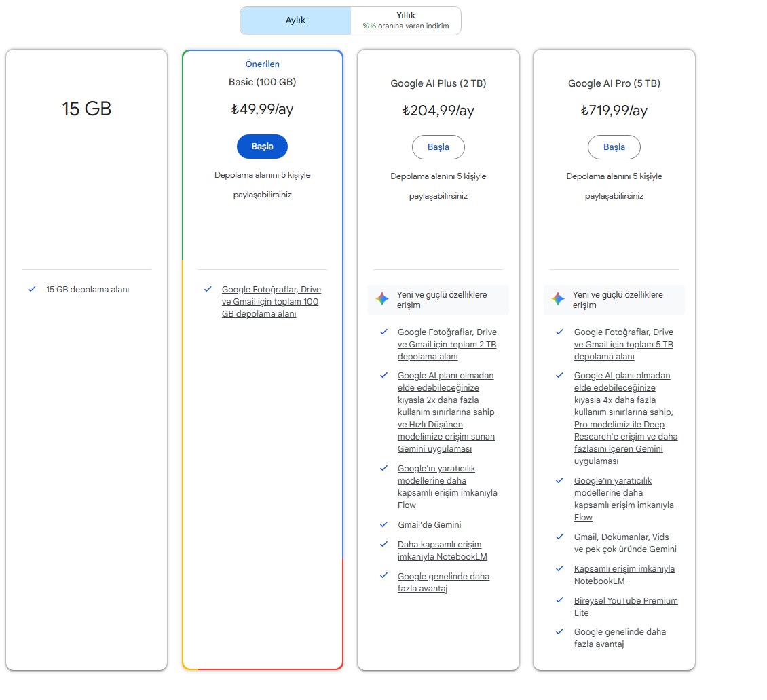Click AI Pro 5 kişiyle sharing note
This screenshot has width=767, height=700.
coord(614,187)
